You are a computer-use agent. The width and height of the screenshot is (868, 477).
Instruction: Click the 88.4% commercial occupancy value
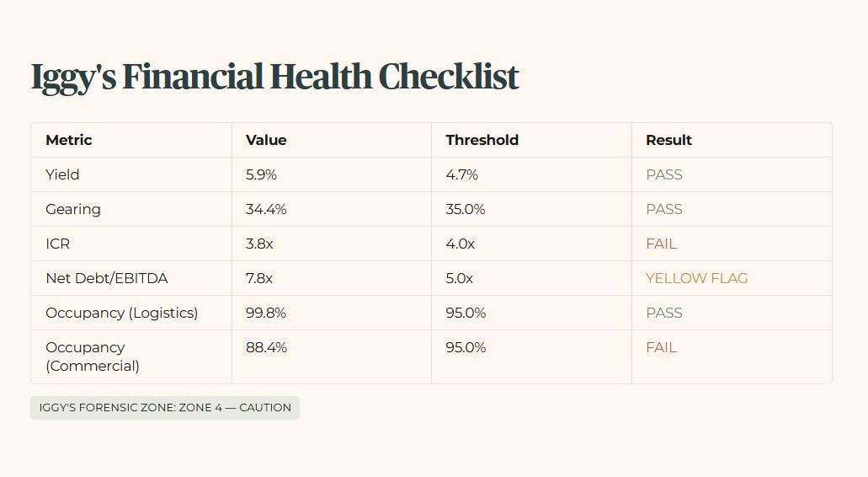click(266, 347)
